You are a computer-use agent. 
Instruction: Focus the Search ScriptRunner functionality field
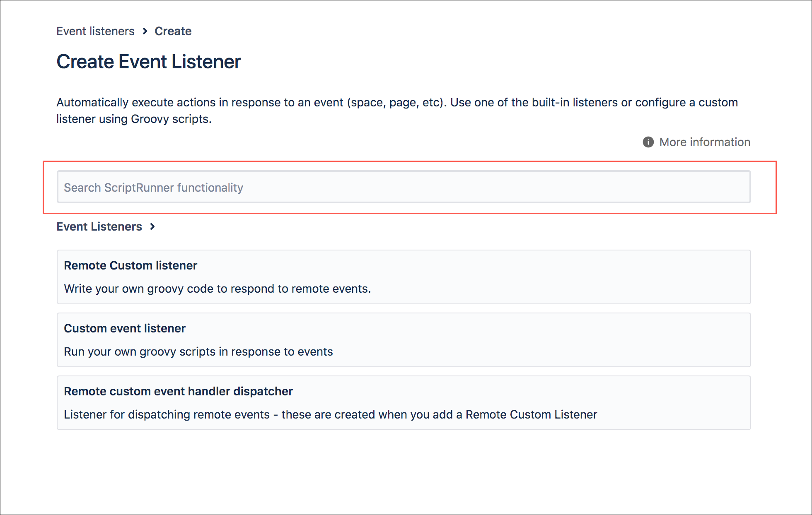(x=404, y=187)
